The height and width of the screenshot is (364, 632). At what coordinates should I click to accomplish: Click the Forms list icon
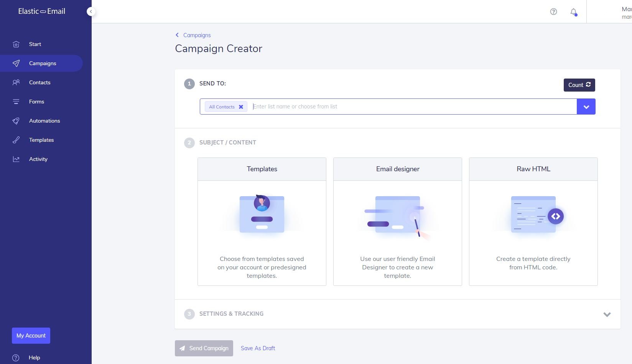click(x=16, y=102)
